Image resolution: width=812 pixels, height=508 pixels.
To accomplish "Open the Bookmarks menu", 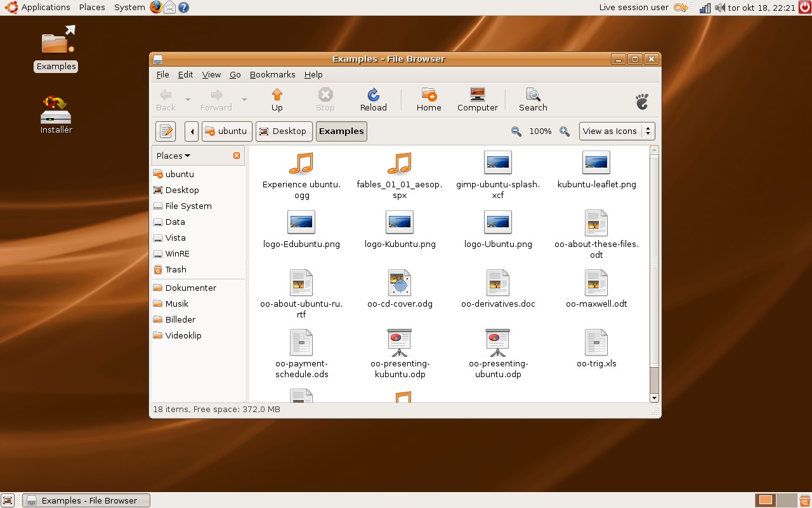I will click(x=272, y=74).
